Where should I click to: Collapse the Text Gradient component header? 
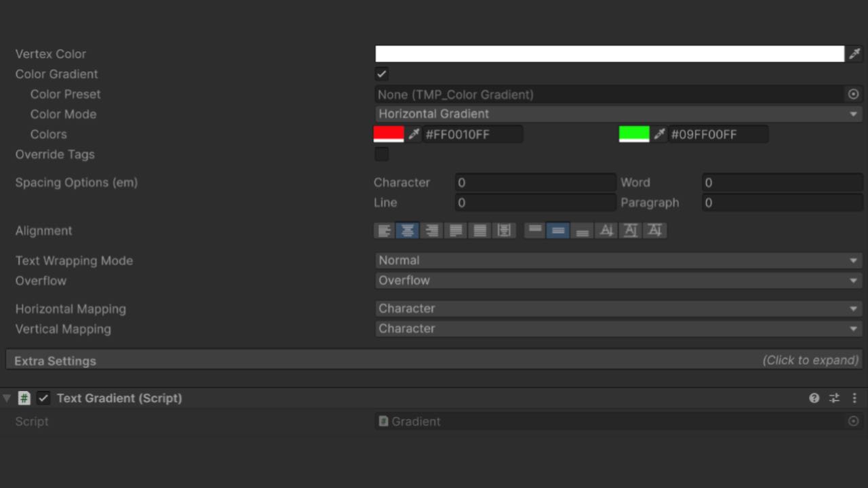tap(6, 398)
